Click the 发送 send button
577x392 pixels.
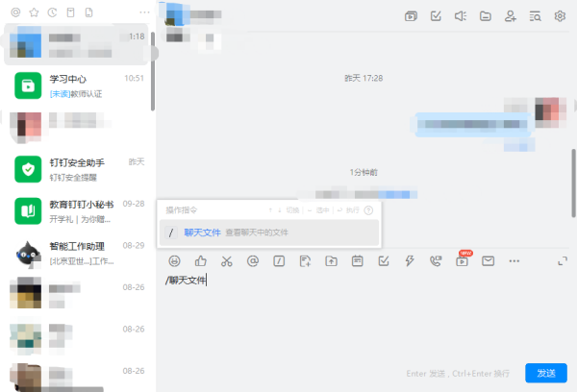coord(546,373)
